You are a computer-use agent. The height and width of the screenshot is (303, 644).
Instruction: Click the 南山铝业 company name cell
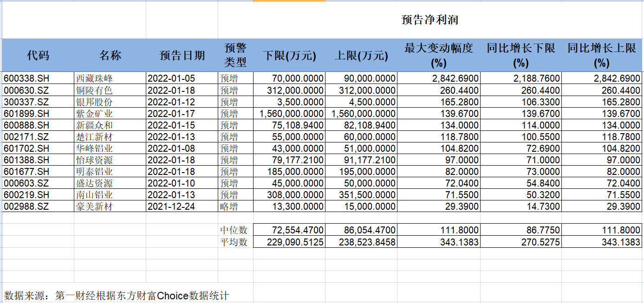click(93, 194)
